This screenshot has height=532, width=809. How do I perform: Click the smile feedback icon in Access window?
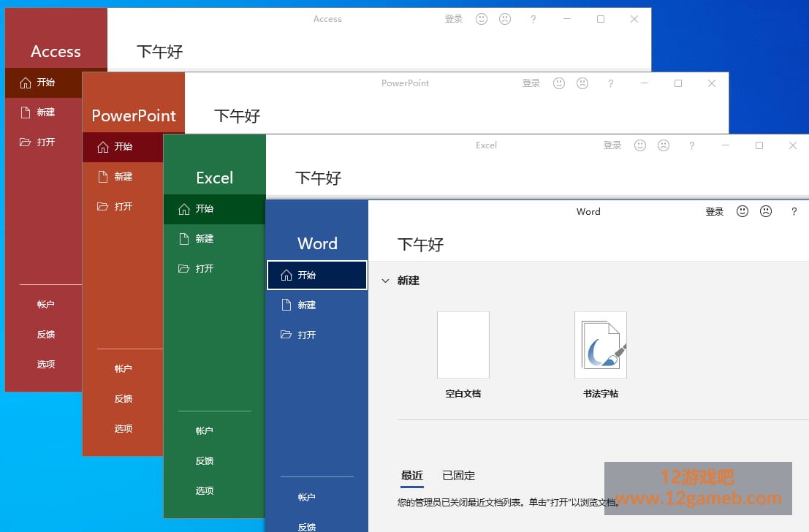(482, 19)
